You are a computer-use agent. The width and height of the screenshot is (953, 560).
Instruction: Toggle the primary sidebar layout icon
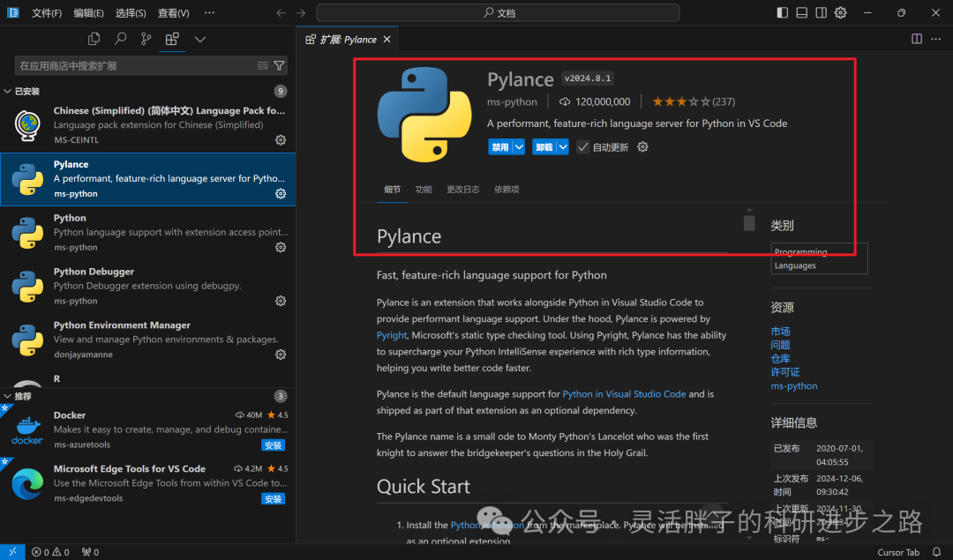pos(782,12)
